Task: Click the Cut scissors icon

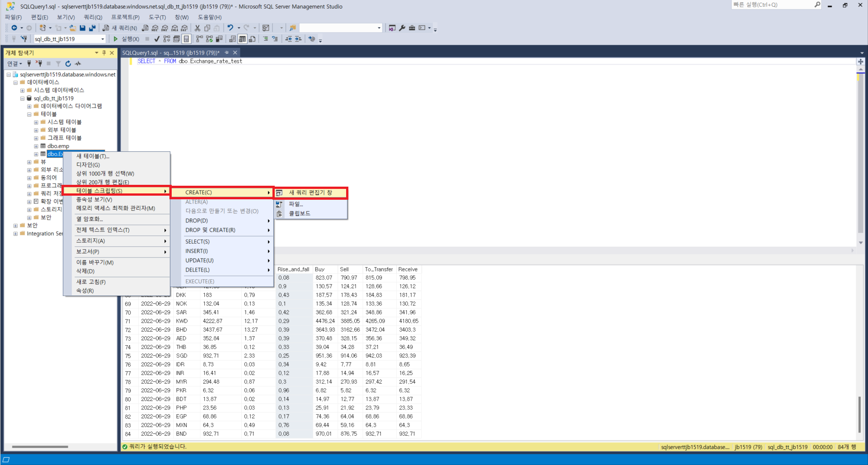Action: pyautogui.click(x=197, y=28)
